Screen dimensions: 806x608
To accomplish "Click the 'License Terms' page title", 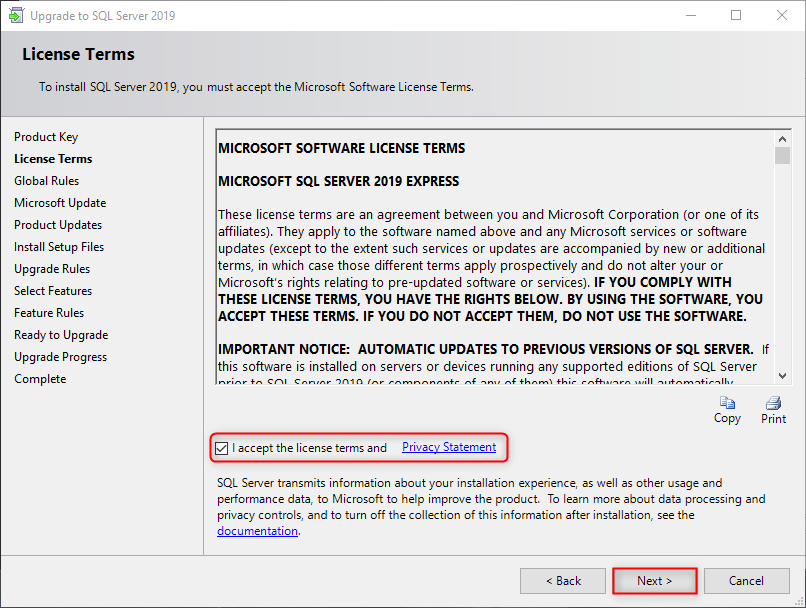I will [x=78, y=54].
